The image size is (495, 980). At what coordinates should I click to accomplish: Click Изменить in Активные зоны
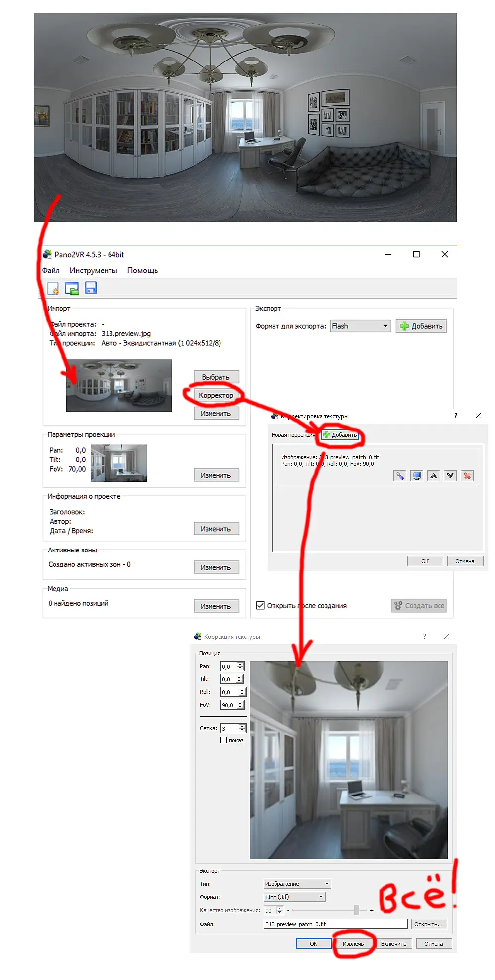(x=217, y=567)
